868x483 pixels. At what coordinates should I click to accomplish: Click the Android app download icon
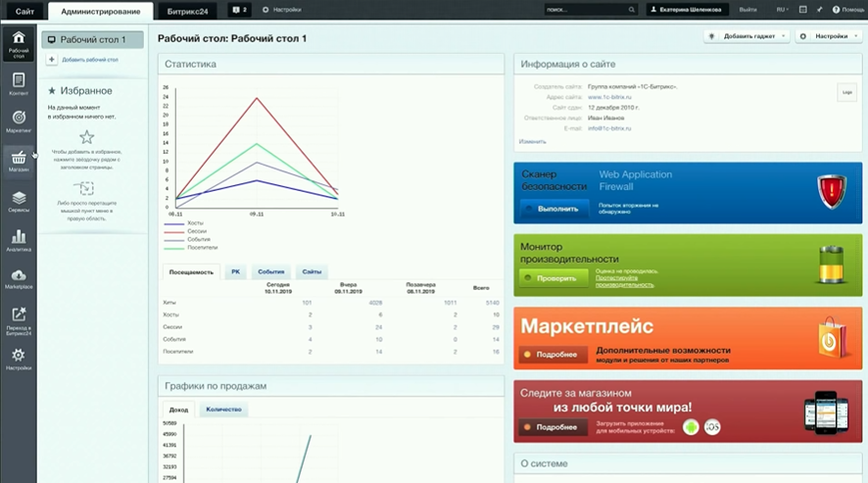[691, 427]
